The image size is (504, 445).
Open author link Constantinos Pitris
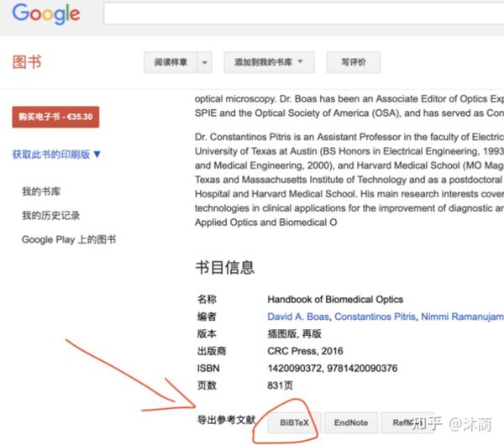click(x=375, y=317)
